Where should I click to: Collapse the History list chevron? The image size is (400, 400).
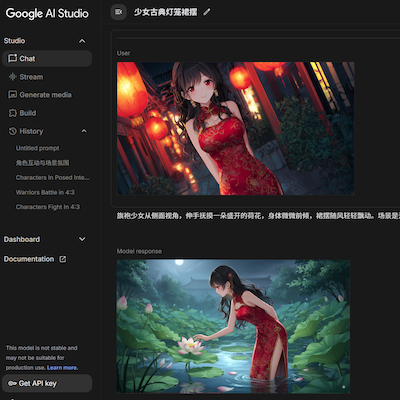tap(84, 131)
